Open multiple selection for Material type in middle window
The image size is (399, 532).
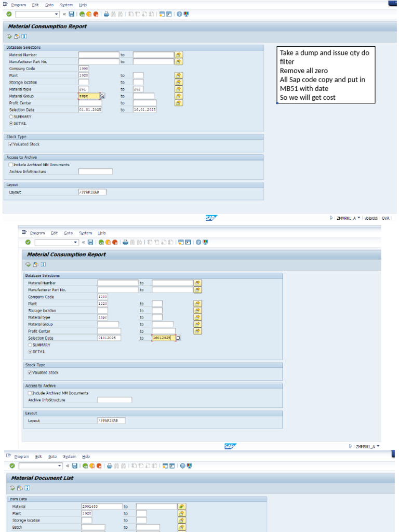pyautogui.click(x=198, y=317)
